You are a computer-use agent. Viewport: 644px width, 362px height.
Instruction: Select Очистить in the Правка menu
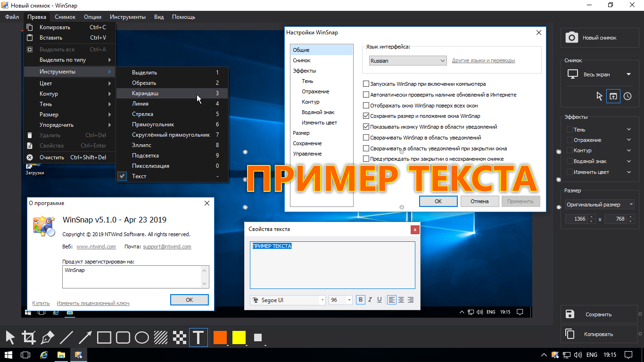[69, 157]
